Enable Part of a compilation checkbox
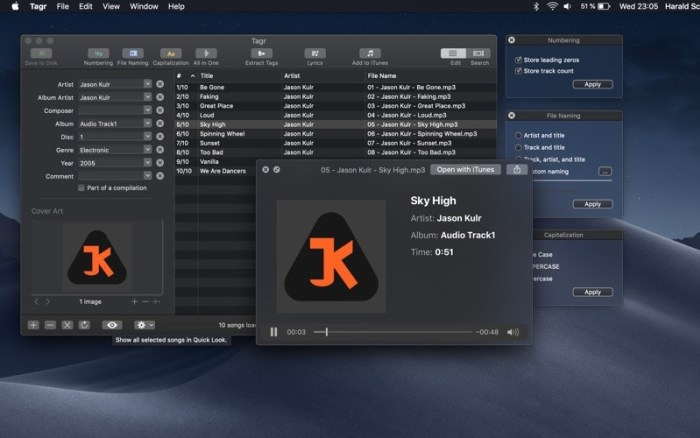Image resolution: width=700 pixels, height=438 pixels. [81, 187]
